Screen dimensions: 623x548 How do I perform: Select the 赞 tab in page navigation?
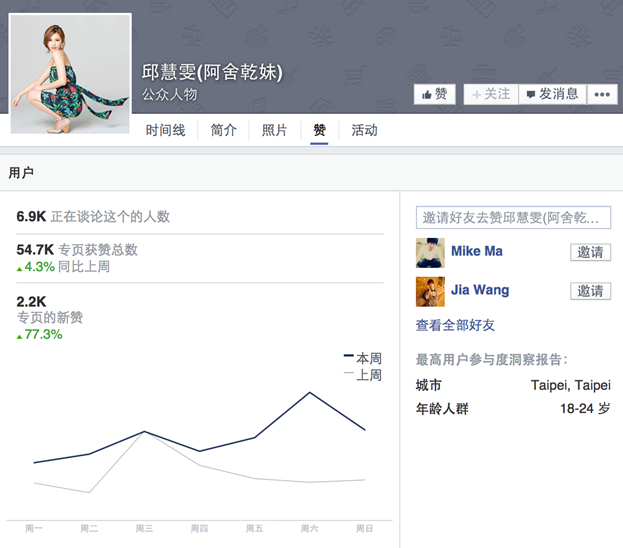319,130
